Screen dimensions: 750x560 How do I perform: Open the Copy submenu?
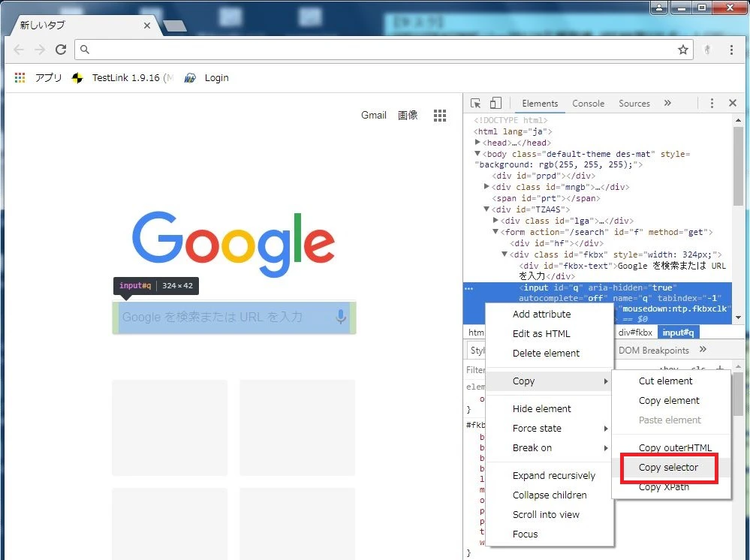point(549,381)
